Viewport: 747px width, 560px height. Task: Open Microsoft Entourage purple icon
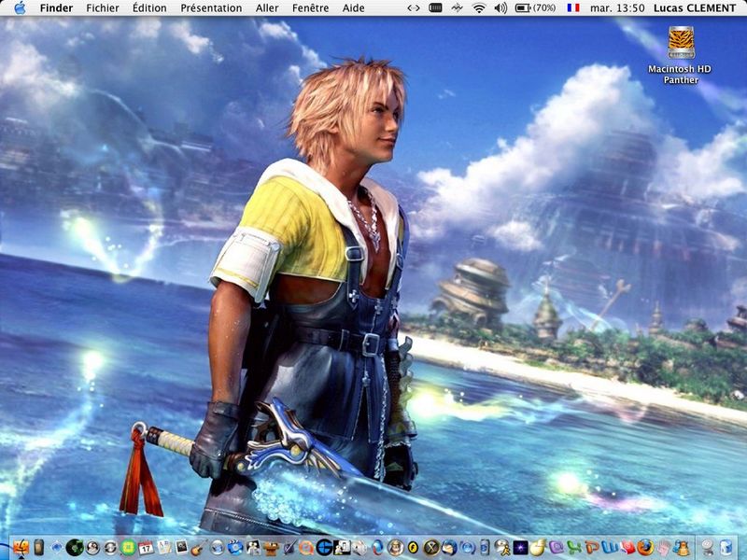coord(556,548)
